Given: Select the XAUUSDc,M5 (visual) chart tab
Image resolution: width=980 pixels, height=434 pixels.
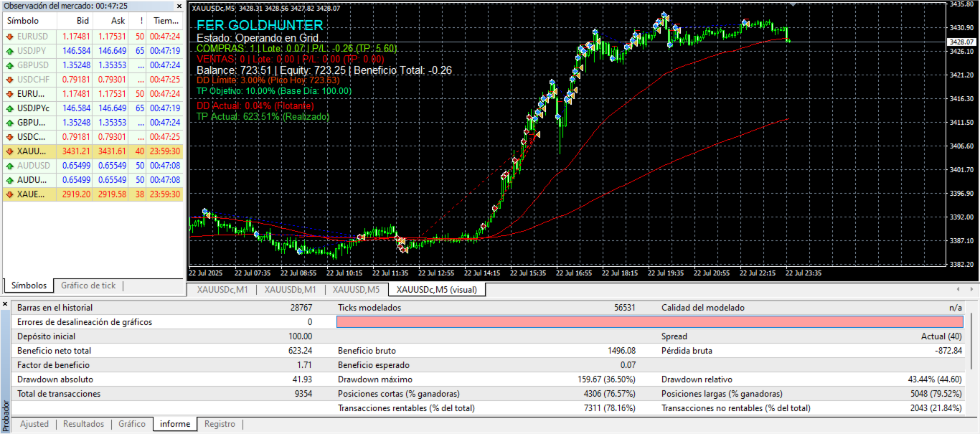Looking at the screenshot, I should (437, 290).
